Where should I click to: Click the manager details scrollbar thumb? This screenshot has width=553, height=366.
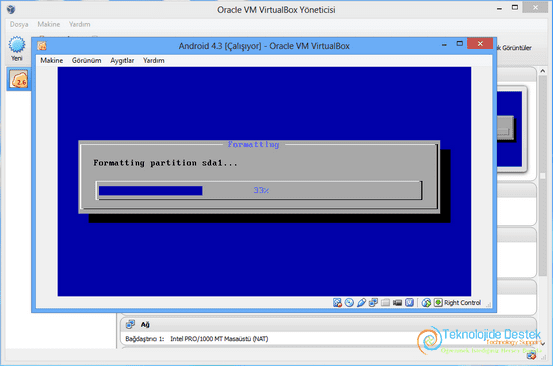pos(542,175)
